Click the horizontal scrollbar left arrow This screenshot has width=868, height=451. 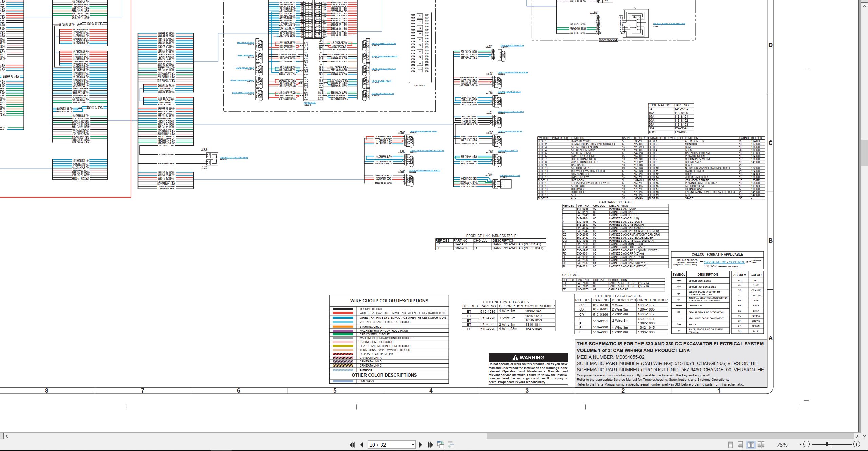(x=7, y=436)
